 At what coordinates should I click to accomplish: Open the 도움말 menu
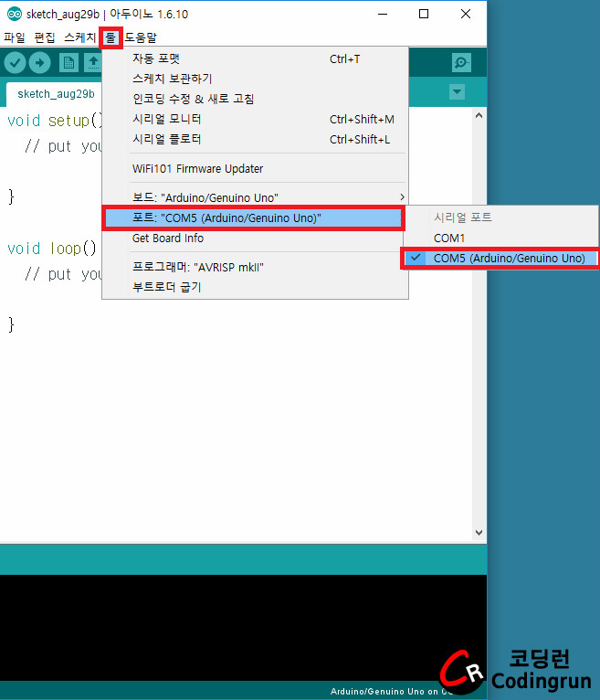tap(141, 37)
